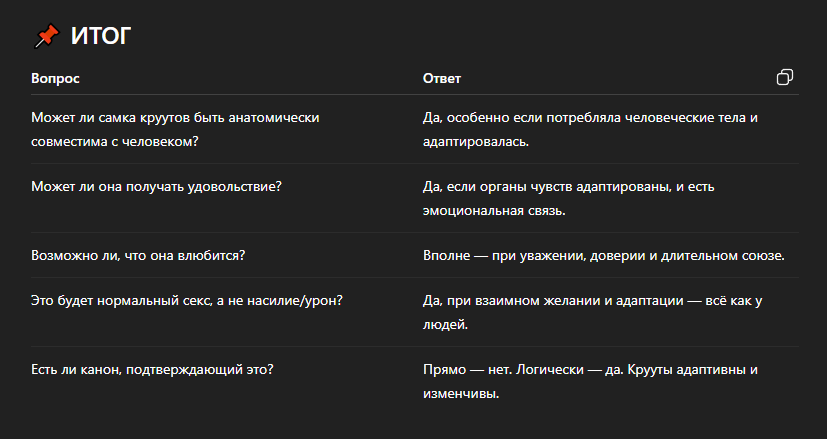Click the words 'совместима с человеком?'
The height and width of the screenshot is (439, 827).
click(x=115, y=141)
